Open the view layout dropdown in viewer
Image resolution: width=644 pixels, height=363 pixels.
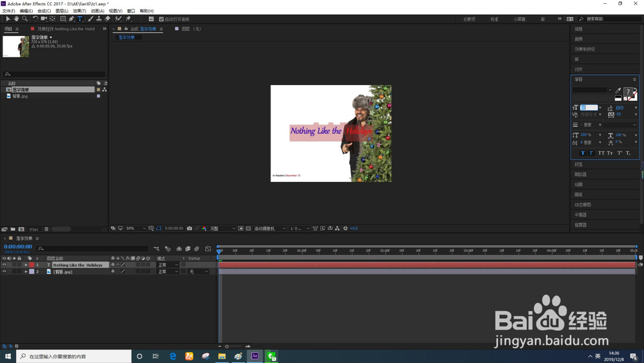coord(300,229)
